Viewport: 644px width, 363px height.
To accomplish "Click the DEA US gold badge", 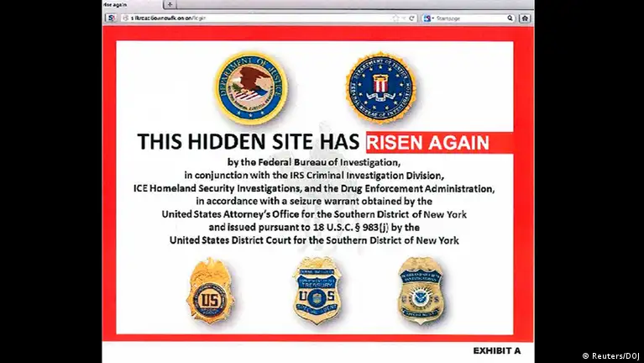I will (210, 290).
